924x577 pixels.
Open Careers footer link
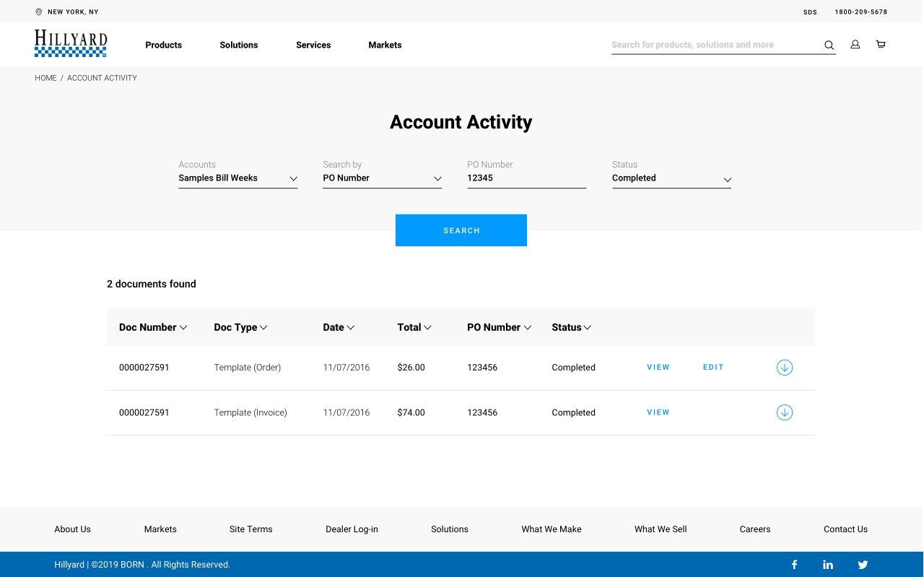[755, 529]
